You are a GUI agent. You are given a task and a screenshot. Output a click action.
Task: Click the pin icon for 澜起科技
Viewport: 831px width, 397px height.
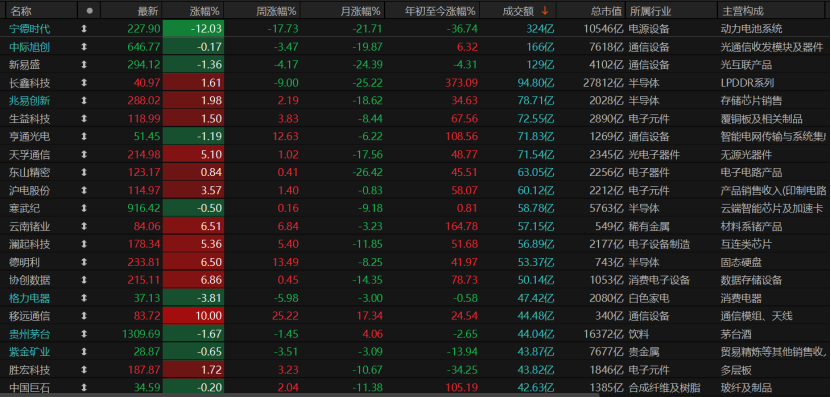point(84,244)
